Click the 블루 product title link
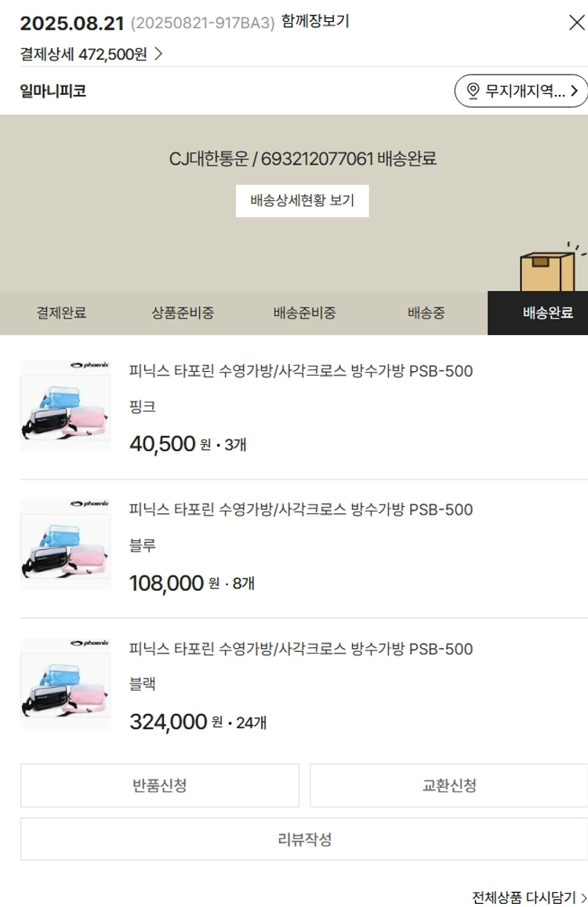 (301, 510)
